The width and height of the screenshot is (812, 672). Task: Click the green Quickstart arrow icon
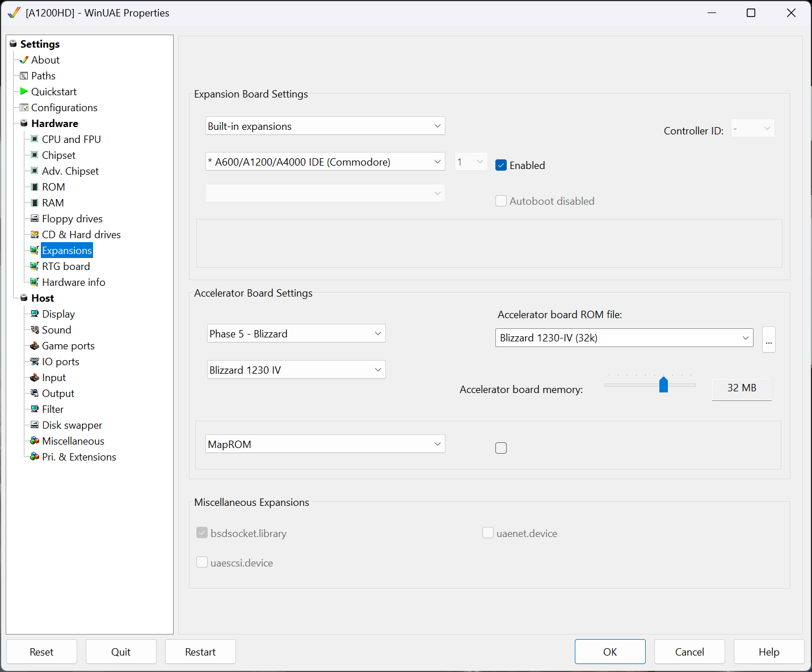click(24, 91)
